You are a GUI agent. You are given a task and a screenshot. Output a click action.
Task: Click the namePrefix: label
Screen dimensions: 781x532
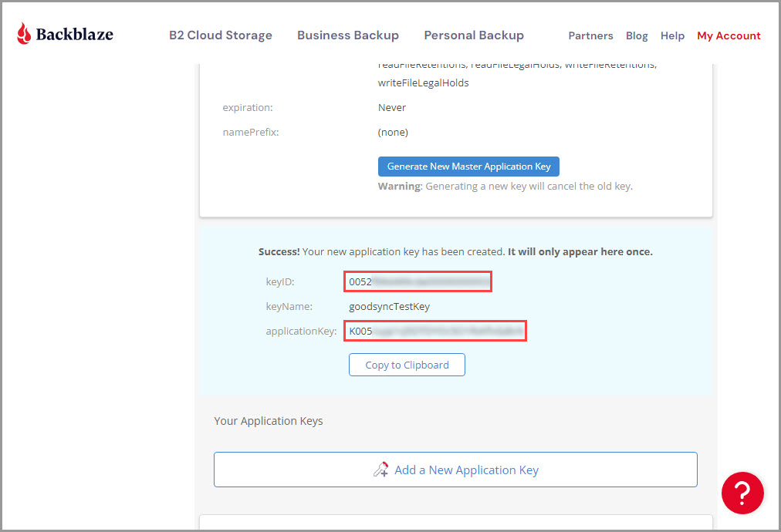tap(251, 133)
